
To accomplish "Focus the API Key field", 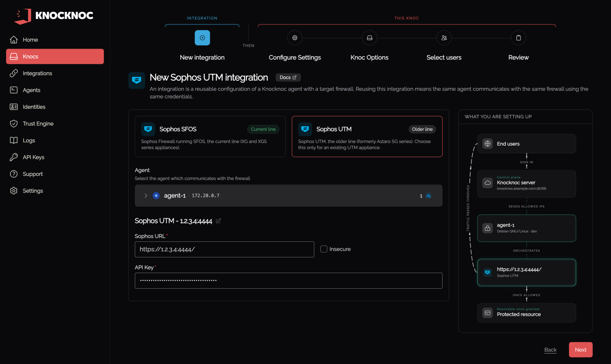I will click(x=289, y=281).
